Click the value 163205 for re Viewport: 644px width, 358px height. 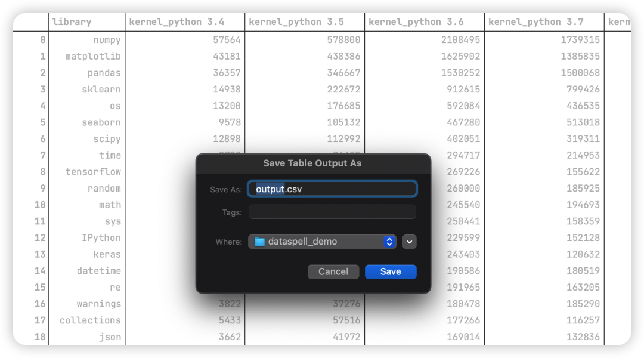pos(583,287)
